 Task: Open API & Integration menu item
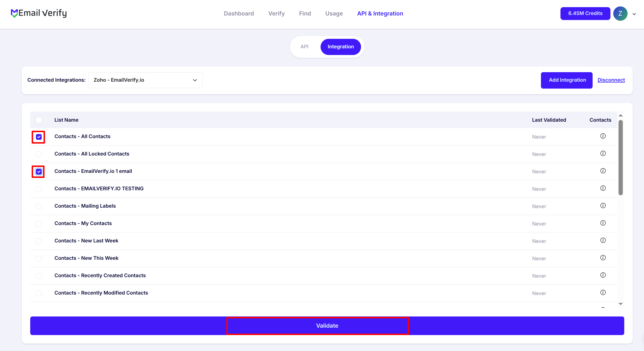[380, 14]
